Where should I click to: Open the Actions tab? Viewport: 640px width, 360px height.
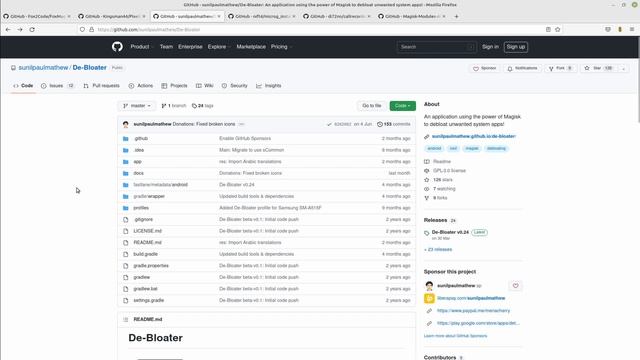coord(141,86)
